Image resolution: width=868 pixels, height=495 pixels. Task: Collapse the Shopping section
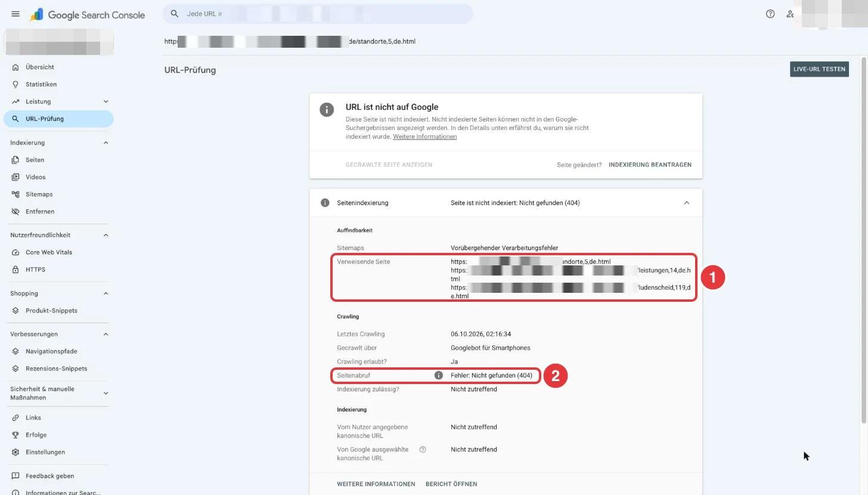coord(106,293)
